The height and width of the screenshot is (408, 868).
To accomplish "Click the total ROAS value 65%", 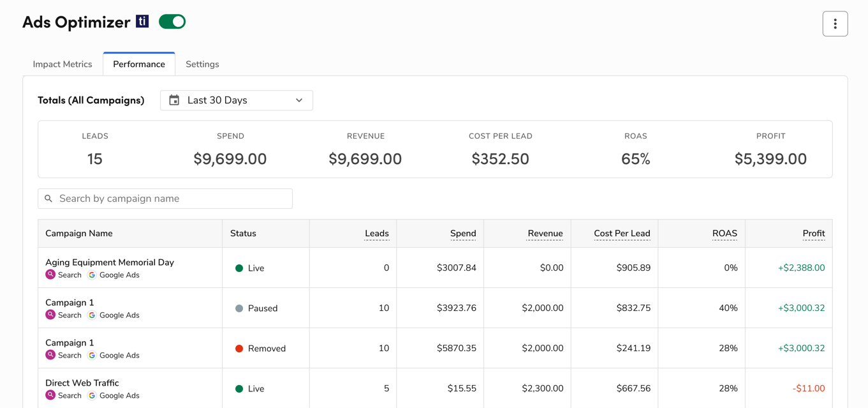I will pos(636,159).
